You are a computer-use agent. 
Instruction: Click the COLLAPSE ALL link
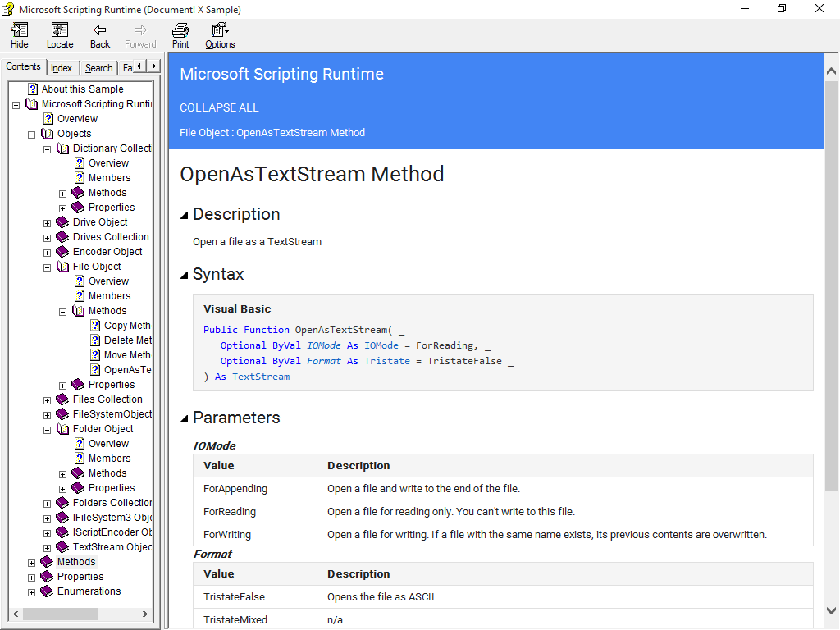tap(219, 107)
